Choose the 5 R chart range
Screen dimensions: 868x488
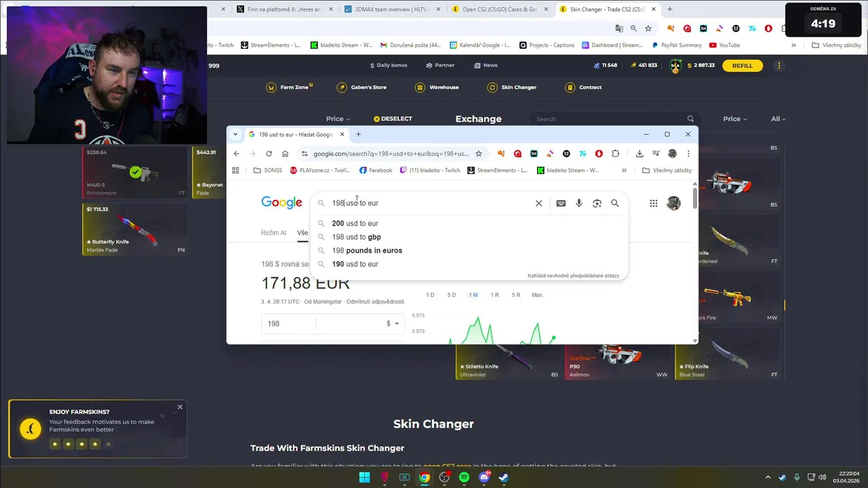pyautogui.click(x=516, y=295)
